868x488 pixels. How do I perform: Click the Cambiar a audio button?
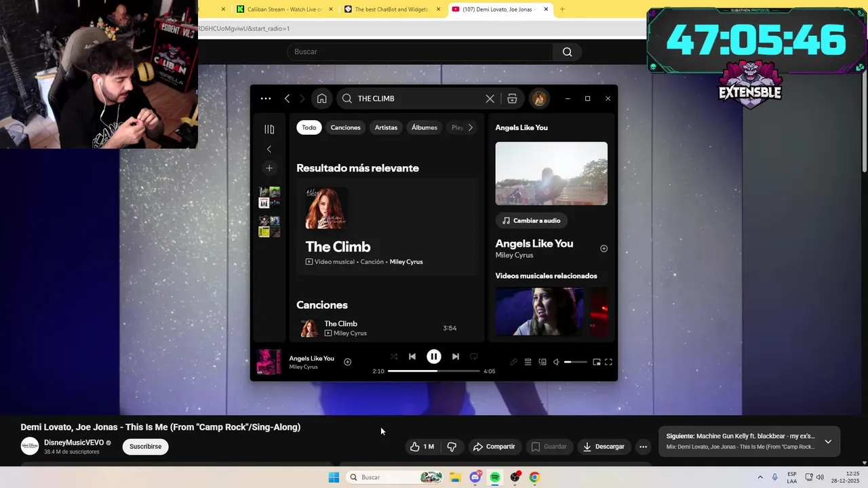532,220
